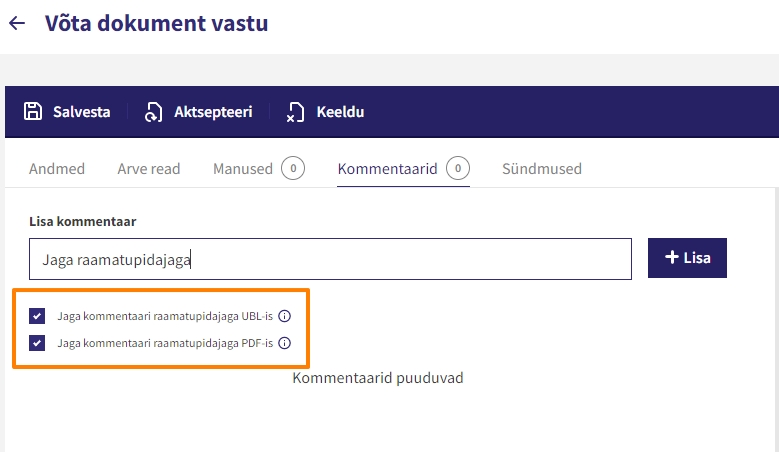Click the Salvesta floppy disk icon
Viewport: 779px width, 452px height.
point(33,111)
